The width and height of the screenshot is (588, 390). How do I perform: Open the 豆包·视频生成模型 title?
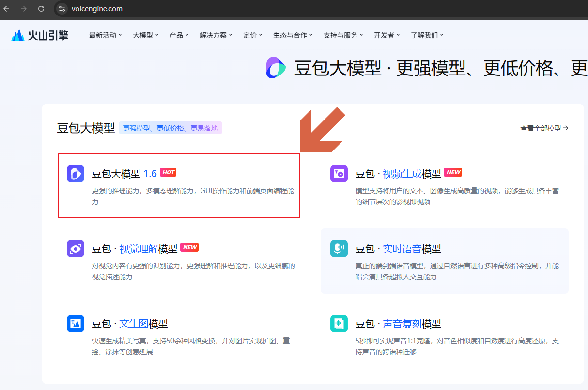click(x=398, y=174)
